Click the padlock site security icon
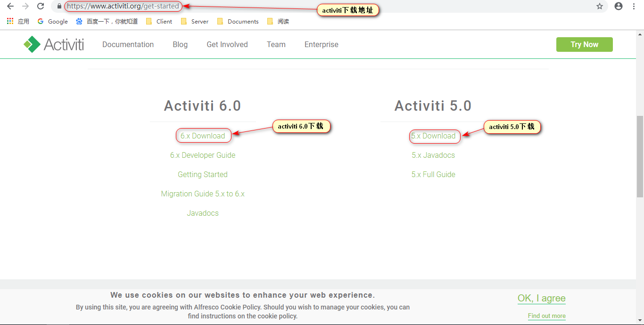Screen dimensions: 644x325 [59, 7]
